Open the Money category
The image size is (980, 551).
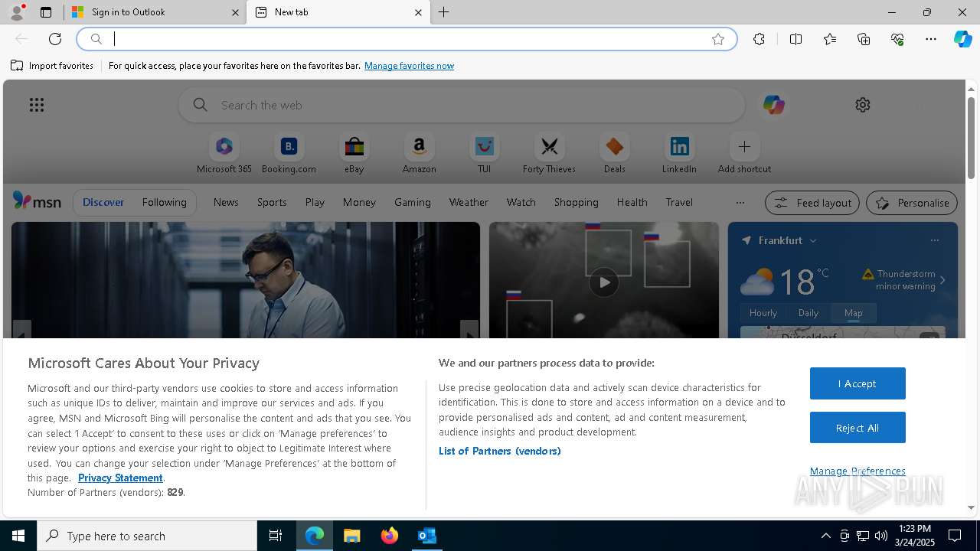[359, 202]
